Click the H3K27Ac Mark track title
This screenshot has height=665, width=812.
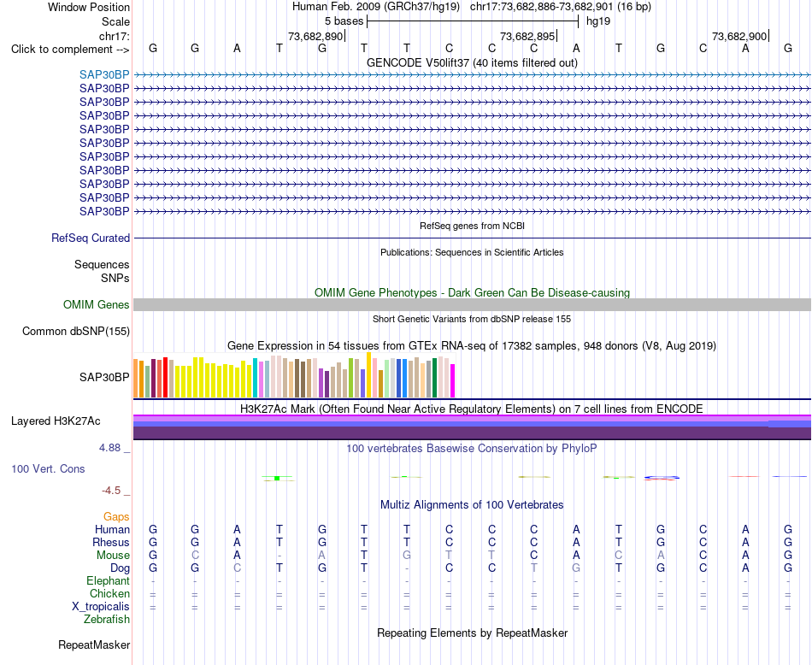click(472, 409)
